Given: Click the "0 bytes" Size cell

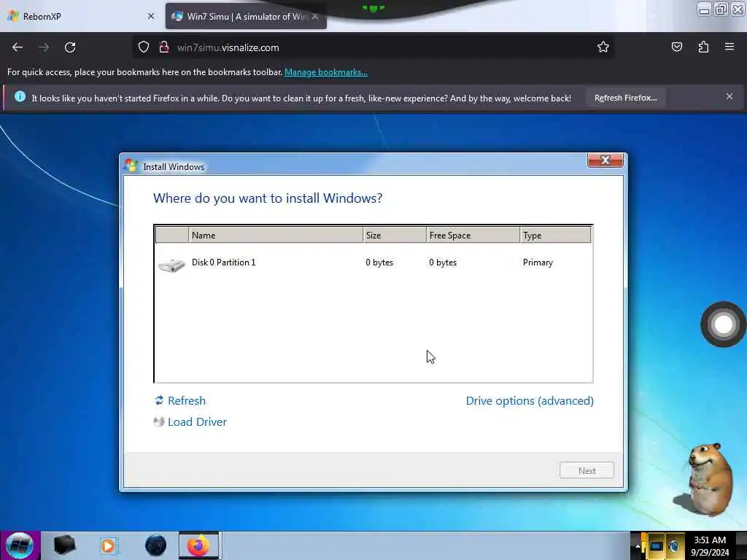Looking at the screenshot, I should (x=379, y=262).
